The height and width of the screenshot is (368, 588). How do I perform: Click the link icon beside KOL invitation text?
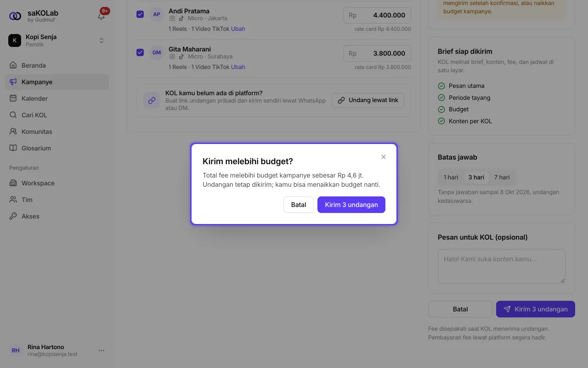(152, 100)
